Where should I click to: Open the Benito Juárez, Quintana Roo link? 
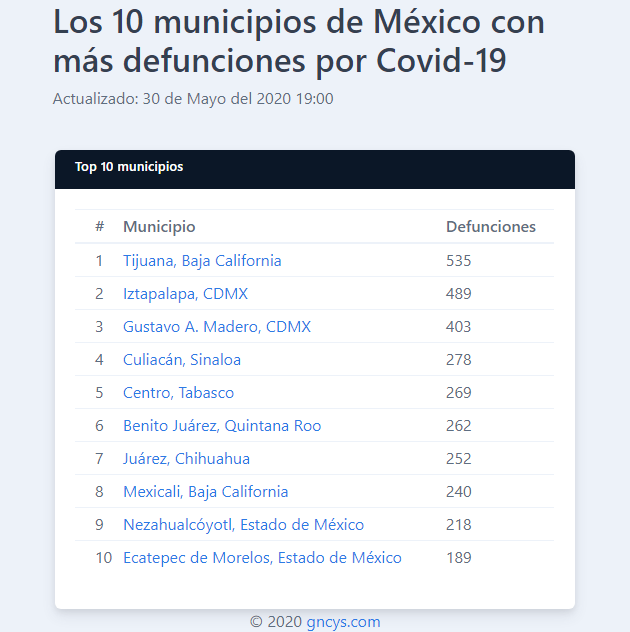click(x=222, y=426)
